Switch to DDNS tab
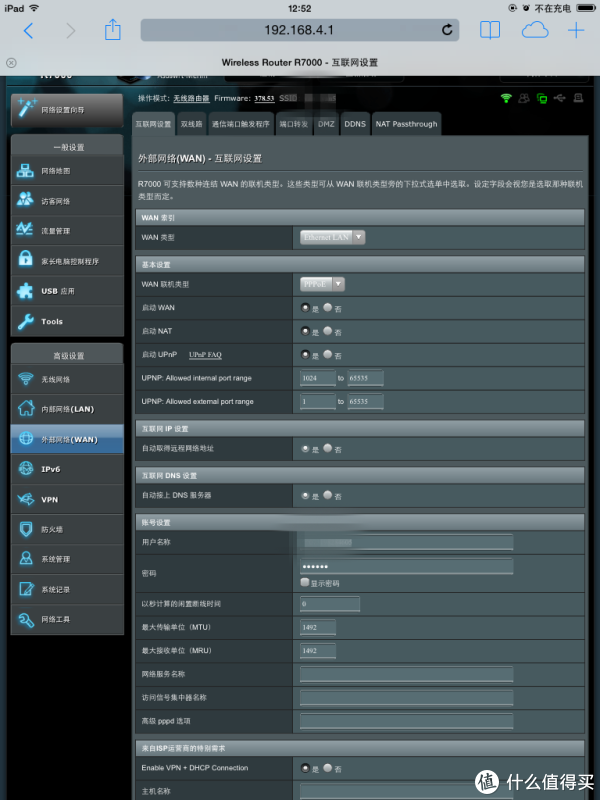This screenshot has width=600, height=800. coord(355,124)
